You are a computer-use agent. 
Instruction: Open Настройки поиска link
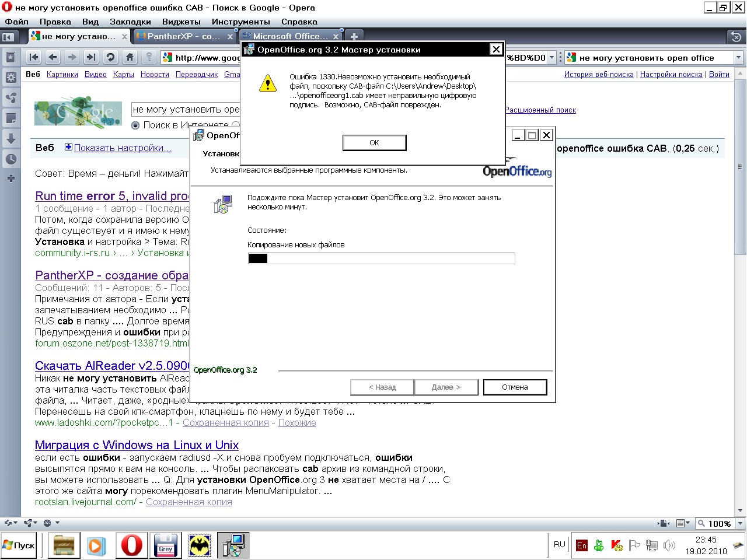pos(671,75)
